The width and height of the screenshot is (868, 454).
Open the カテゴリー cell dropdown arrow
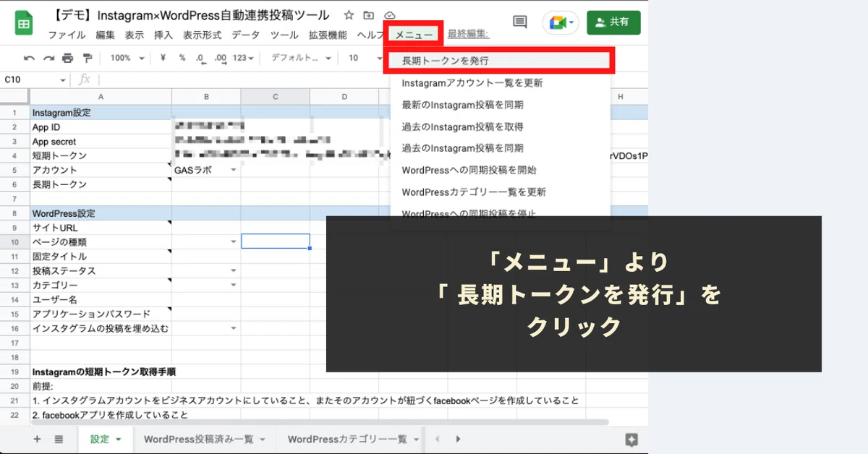[x=234, y=285]
